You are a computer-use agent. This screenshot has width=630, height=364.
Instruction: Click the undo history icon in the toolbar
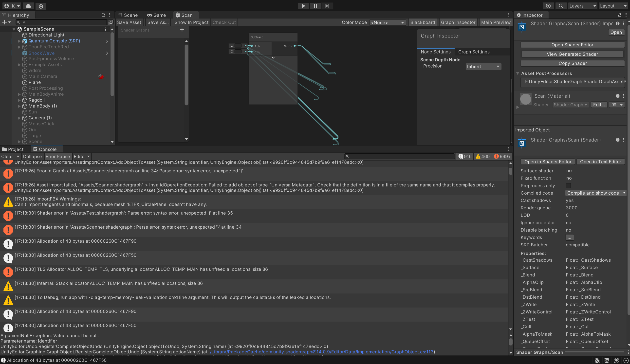tap(549, 6)
